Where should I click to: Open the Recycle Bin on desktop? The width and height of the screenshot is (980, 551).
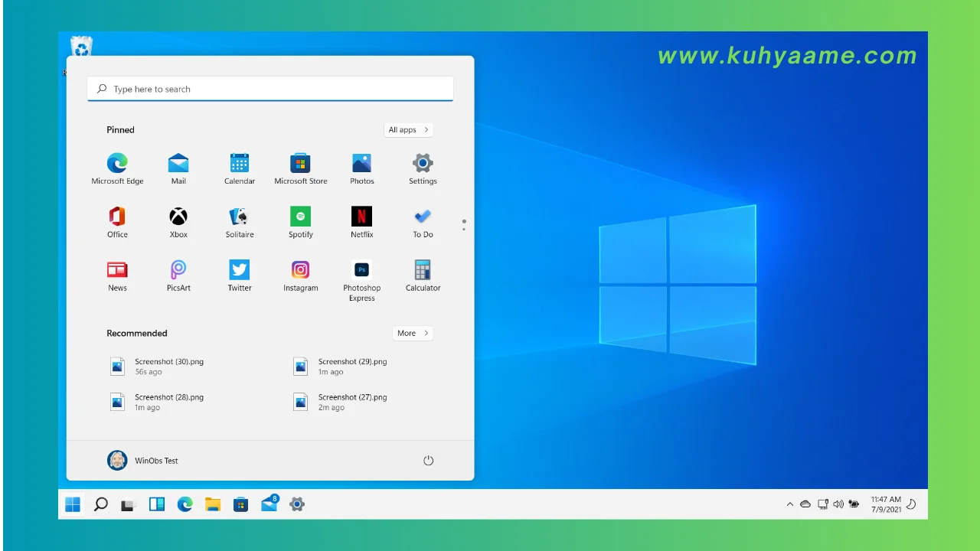81,47
